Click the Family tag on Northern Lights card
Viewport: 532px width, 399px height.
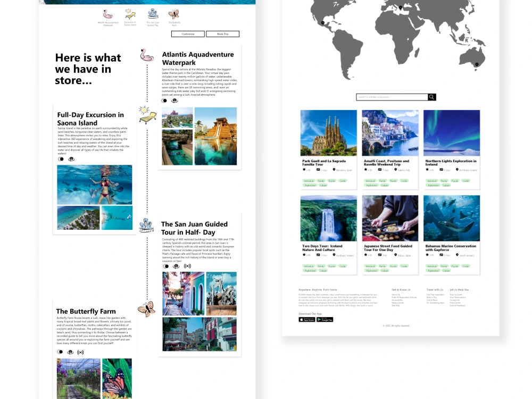tap(444, 181)
